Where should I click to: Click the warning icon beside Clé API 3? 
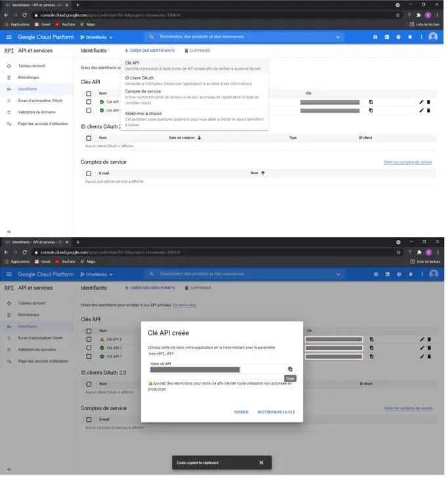(102, 339)
